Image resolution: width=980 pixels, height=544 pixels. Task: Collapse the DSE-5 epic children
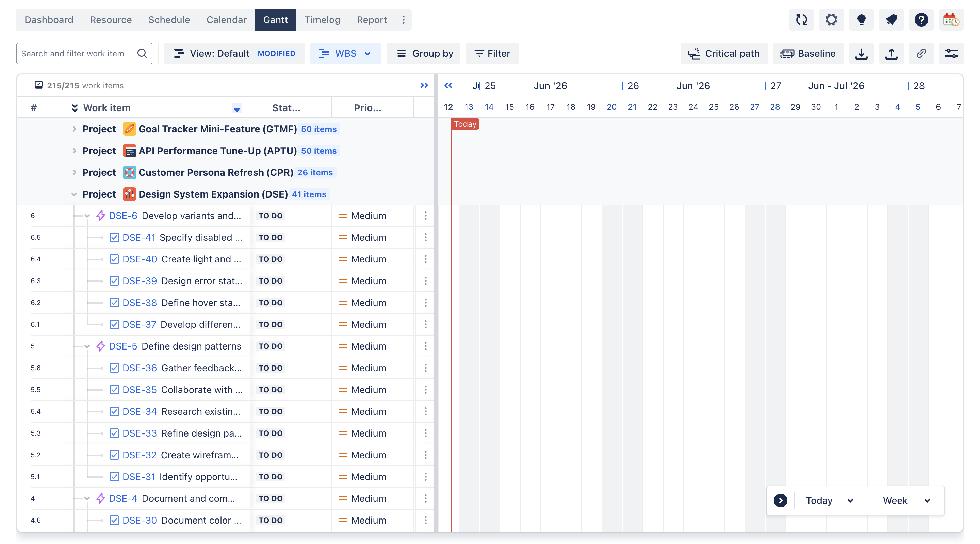coord(87,346)
